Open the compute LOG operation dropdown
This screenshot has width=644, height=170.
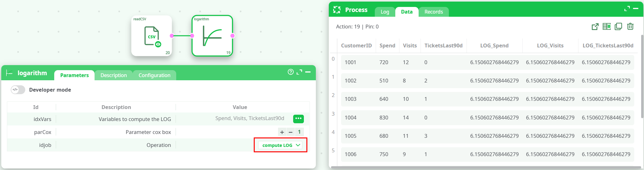coord(280,145)
